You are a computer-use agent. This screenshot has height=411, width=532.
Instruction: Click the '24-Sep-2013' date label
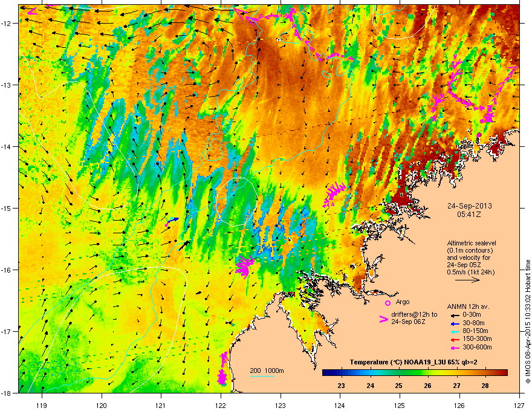pos(469,206)
